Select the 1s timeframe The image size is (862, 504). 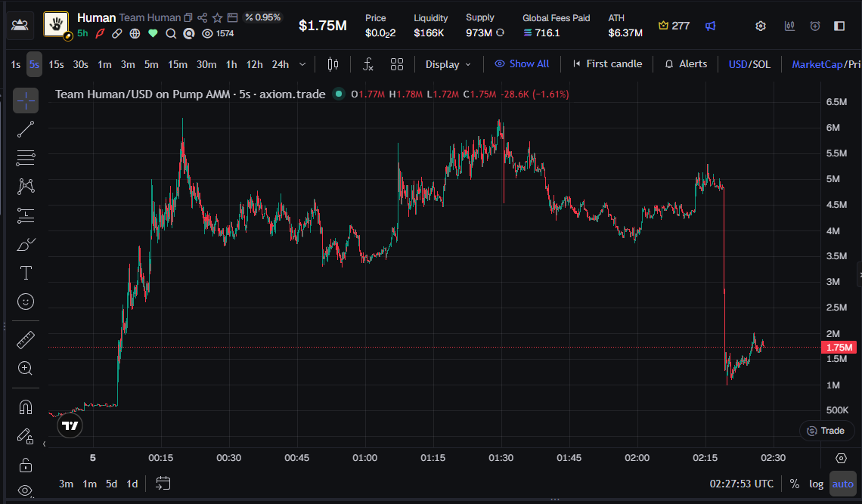[16, 64]
